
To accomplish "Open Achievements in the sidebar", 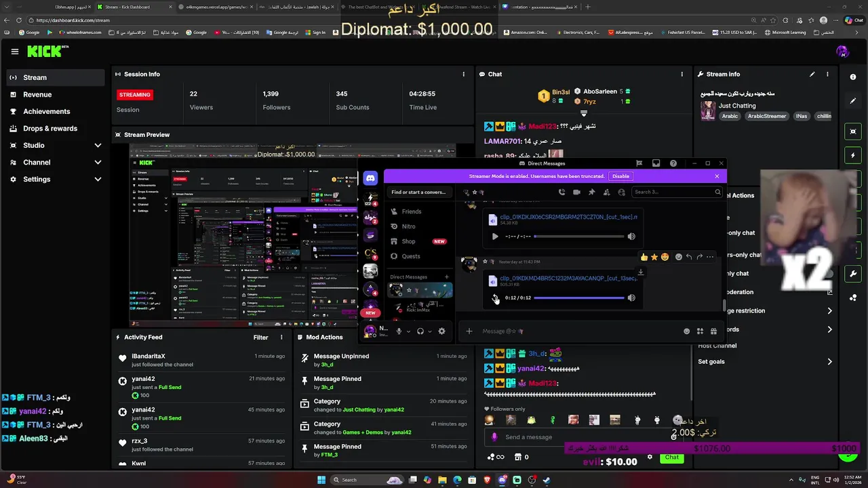I will point(57,111).
